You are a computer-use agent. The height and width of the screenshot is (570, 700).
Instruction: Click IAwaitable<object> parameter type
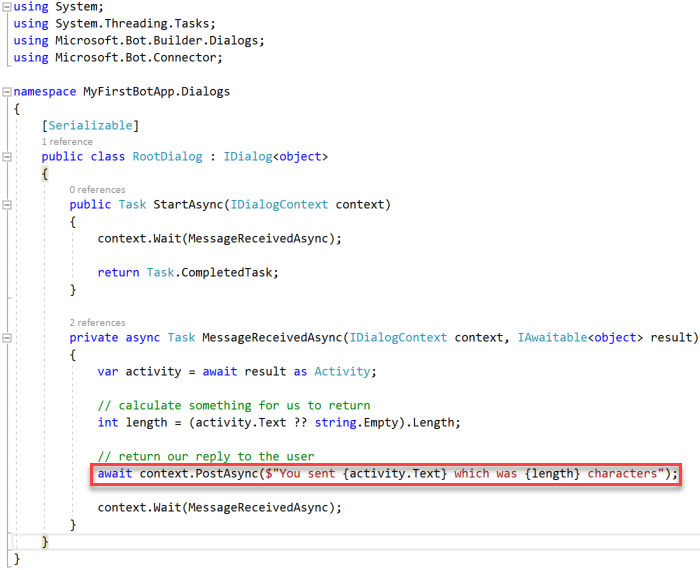[x=580, y=337]
